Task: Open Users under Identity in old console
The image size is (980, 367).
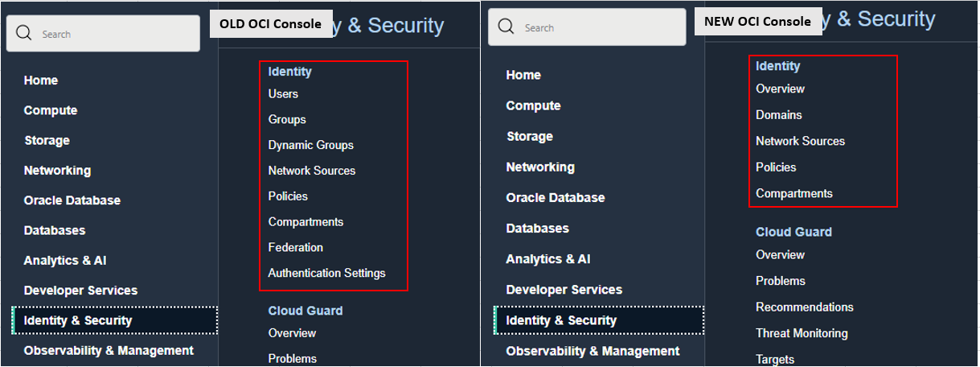Action: tap(283, 94)
